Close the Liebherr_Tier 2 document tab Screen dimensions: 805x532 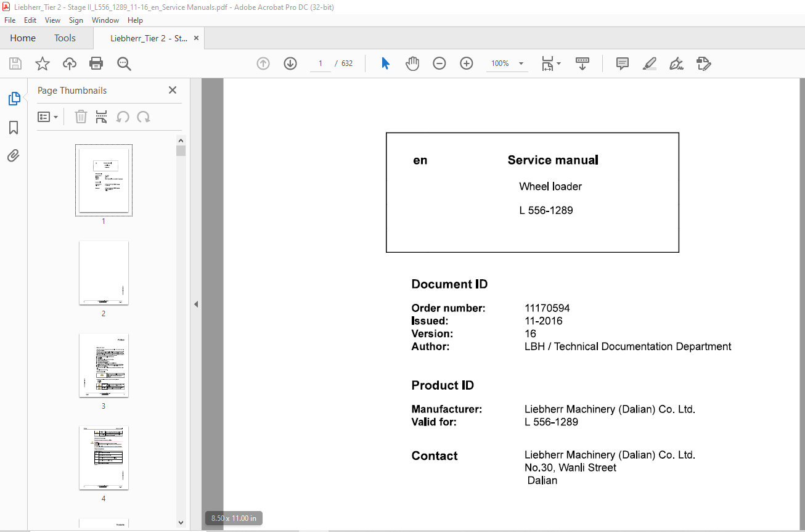[197, 38]
